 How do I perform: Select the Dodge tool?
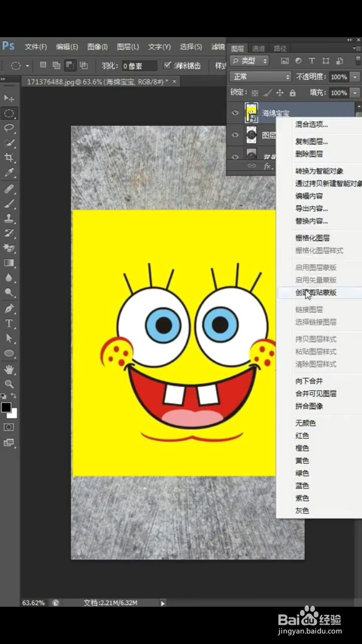coord(9,292)
